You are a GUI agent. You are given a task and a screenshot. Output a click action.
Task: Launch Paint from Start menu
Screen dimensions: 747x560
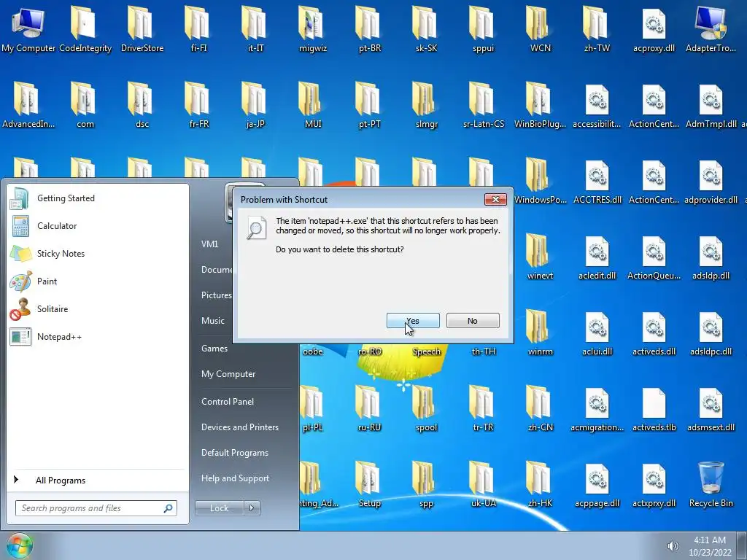98,281
